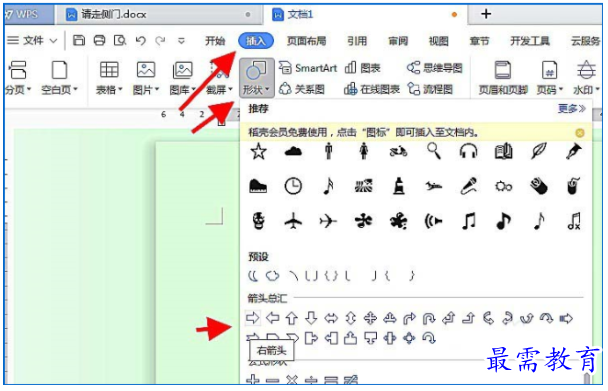Redo the last action

(160, 40)
